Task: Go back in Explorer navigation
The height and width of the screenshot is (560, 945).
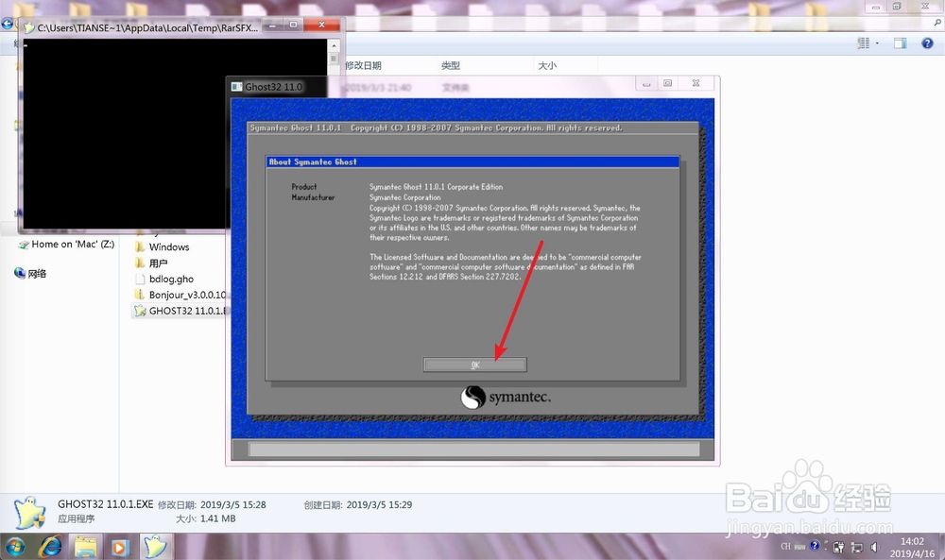Action: 7,25
